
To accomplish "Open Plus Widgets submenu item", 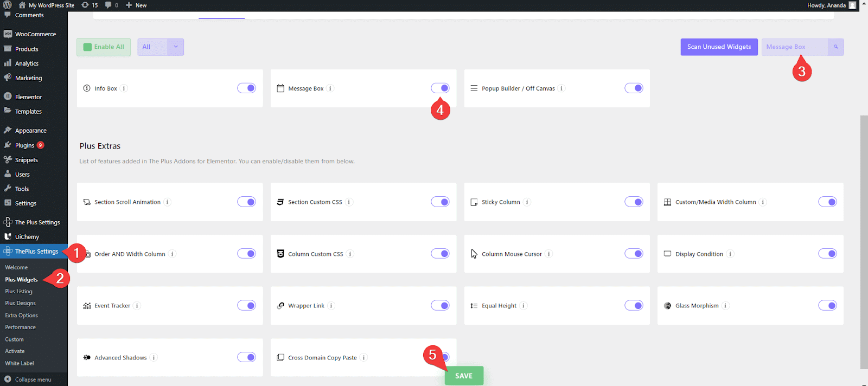I will coord(22,280).
